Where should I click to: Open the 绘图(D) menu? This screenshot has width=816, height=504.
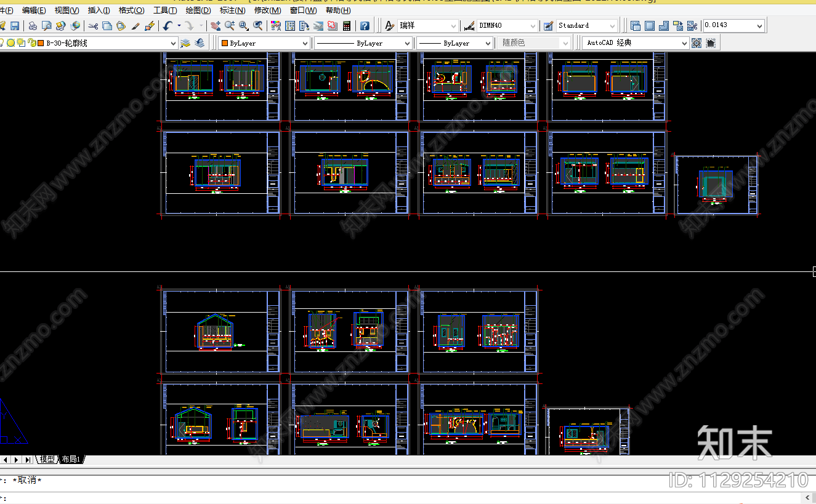pos(198,10)
